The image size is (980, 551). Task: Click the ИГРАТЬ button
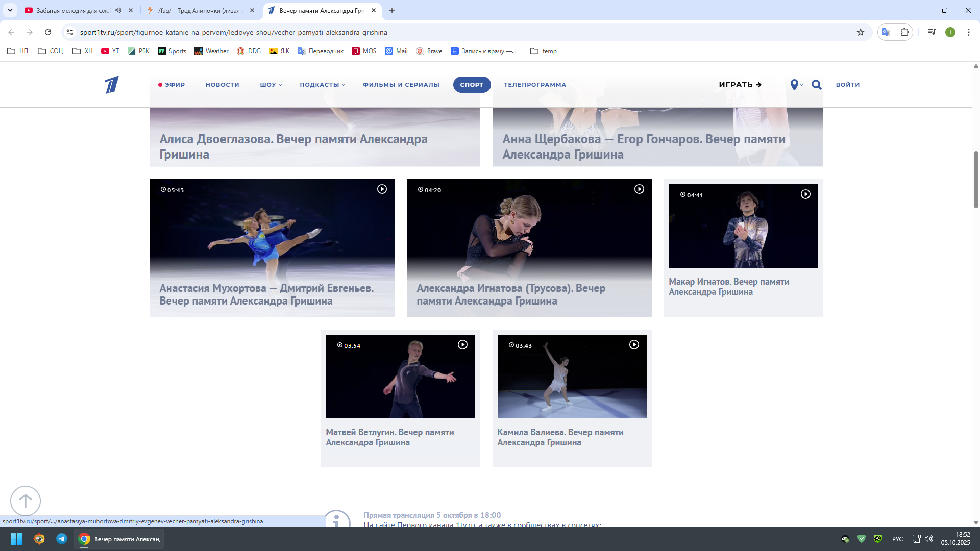(x=740, y=85)
